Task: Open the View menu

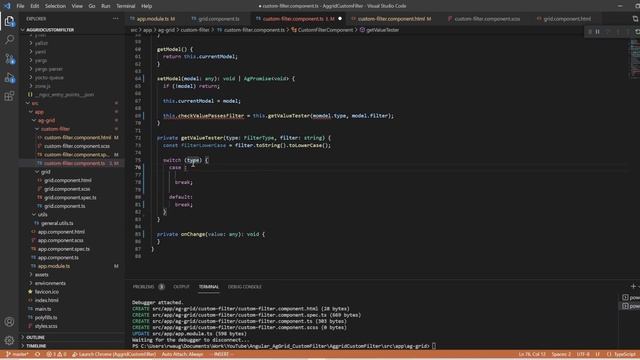Action: [77, 6]
